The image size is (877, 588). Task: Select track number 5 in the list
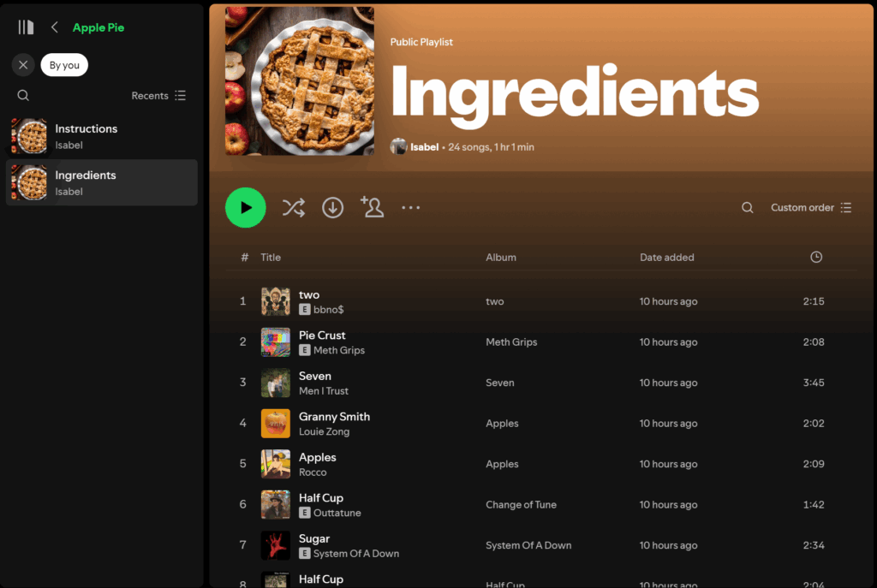(242, 464)
